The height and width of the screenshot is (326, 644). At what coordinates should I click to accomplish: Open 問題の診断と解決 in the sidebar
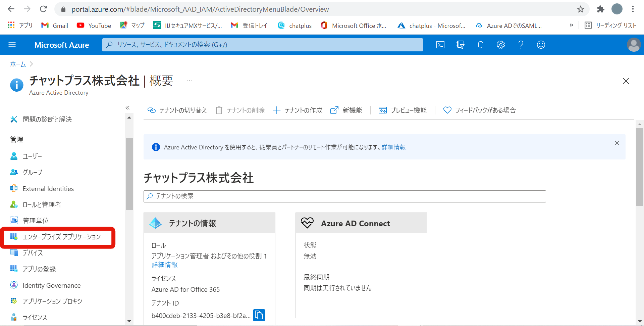tap(41, 119)
